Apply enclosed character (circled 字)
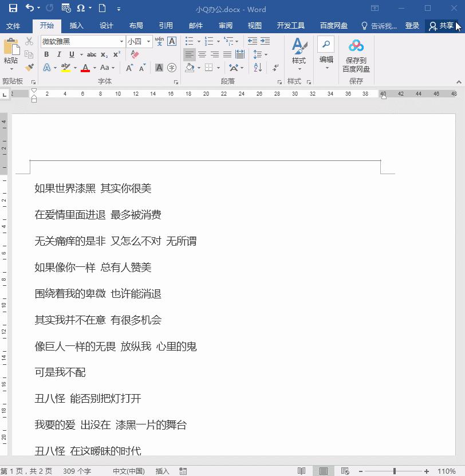 172,68
